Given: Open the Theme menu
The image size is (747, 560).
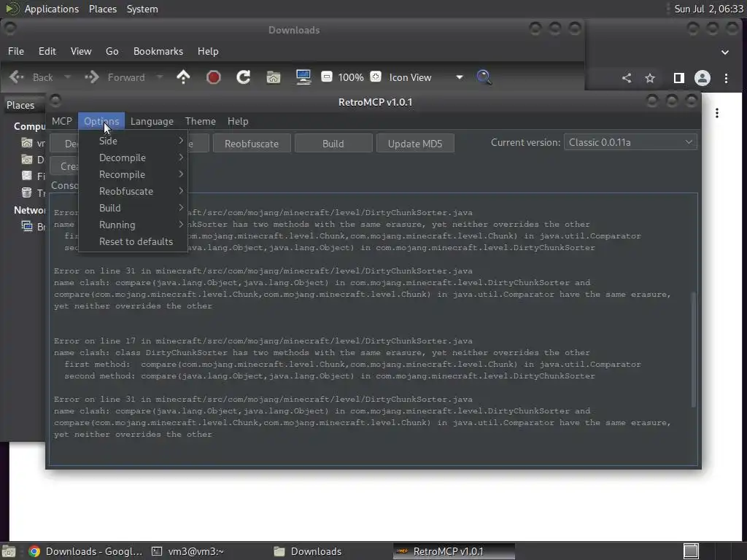Looking at the screenshot, I should (x=201, y=122).
